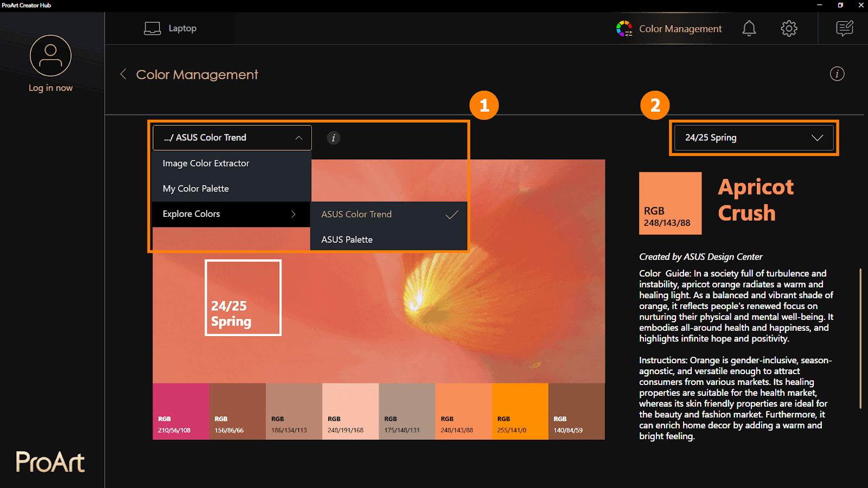
Task: Click the Apricot Crush title text
Action: [x=756, y=200]
